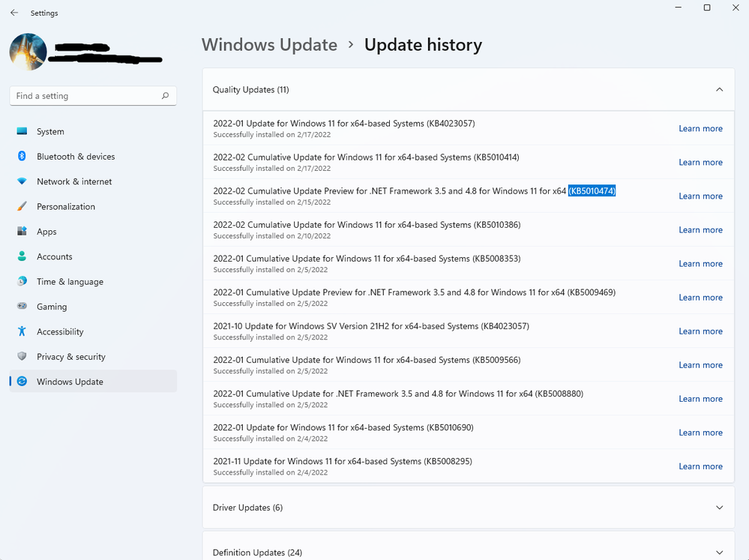
Task: Maximize the Settings window
Action: [x=707, y=7]
